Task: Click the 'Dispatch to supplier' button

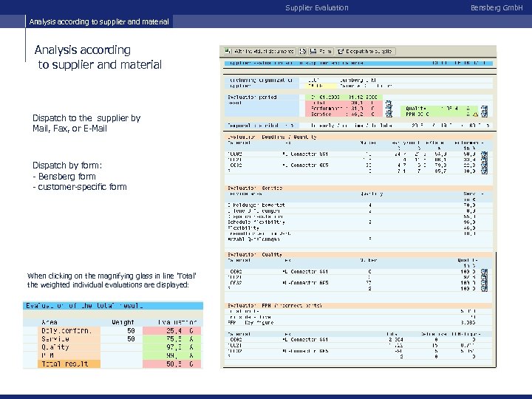Action: coord(366,51)
